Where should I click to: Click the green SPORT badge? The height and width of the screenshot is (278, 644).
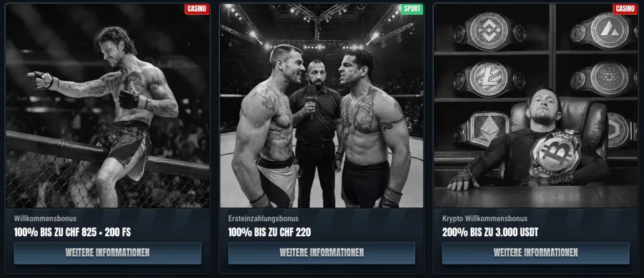coord(412,9)
